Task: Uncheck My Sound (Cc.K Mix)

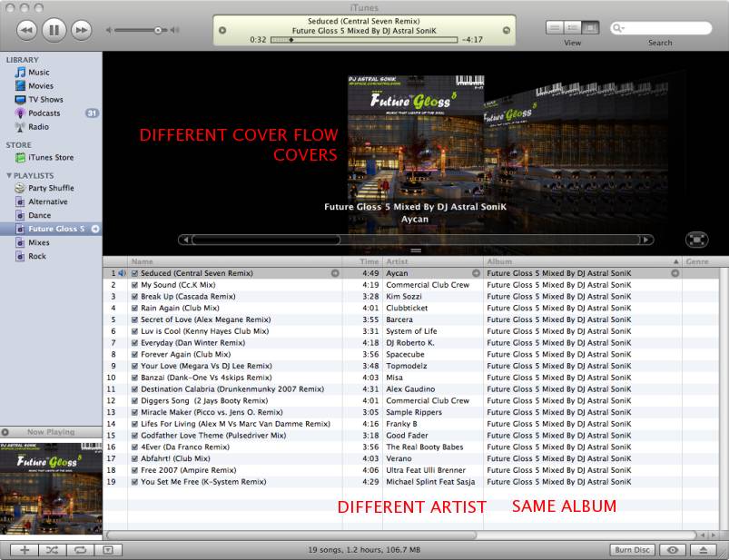Action: [x=135, y=285]
